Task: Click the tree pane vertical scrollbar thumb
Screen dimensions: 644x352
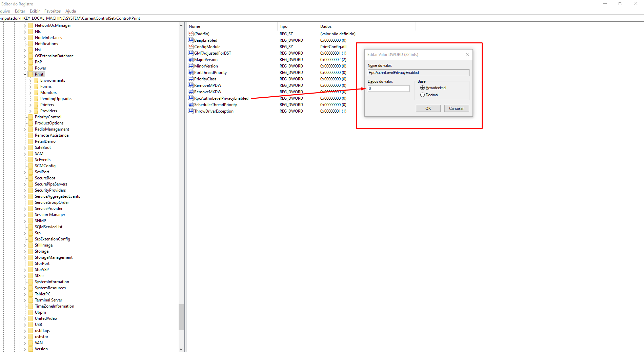Action: pyautogui.click(x=181, y=317)
